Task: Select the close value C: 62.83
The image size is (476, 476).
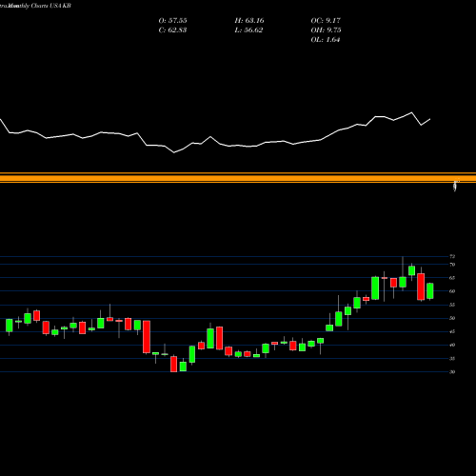Action: tap(172, 30)
